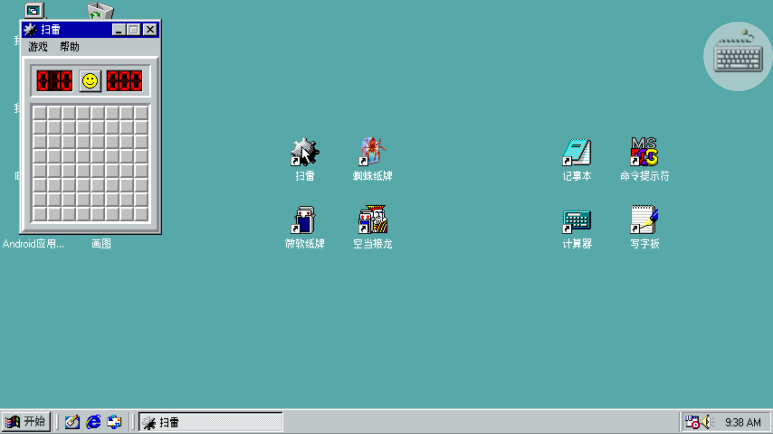
Task: Click the 开始 Start button
Action: [x=27, y=422]
